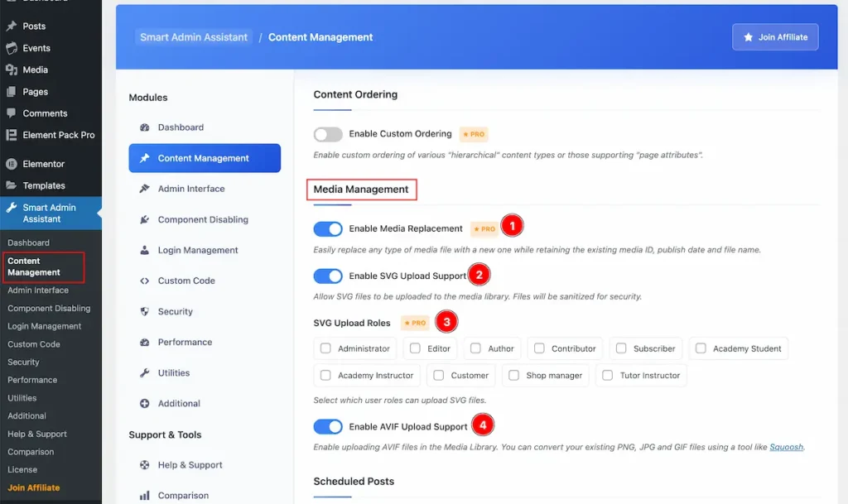The width and height of the screenshot is (848, 504).
Task: Click the Utilities wrench icon
Action: [x=144, y=372]
